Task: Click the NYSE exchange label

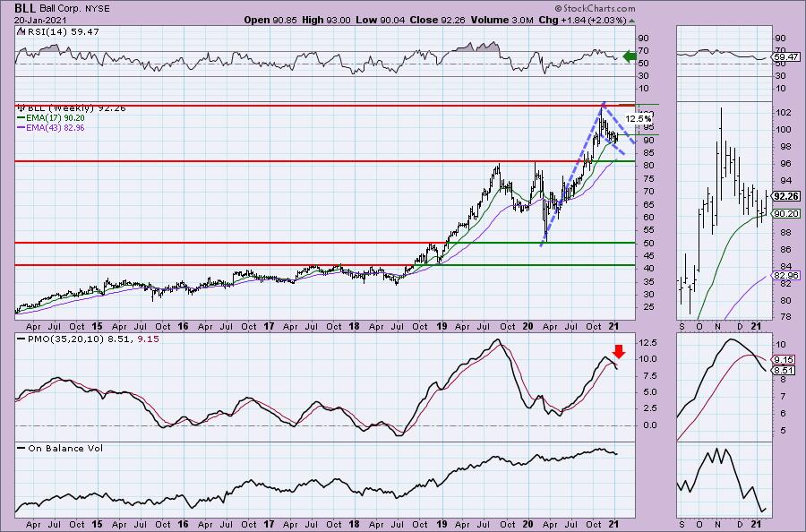Action: click(x=97, y=9)
